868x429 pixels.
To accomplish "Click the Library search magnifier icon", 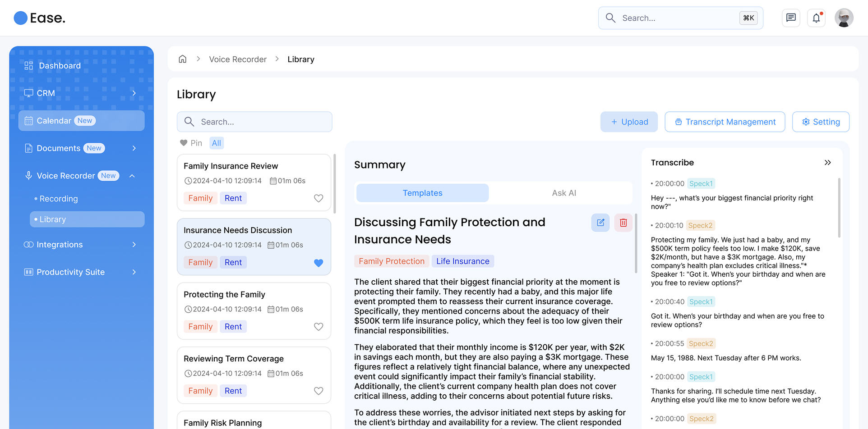I will (x=189, y=122).
